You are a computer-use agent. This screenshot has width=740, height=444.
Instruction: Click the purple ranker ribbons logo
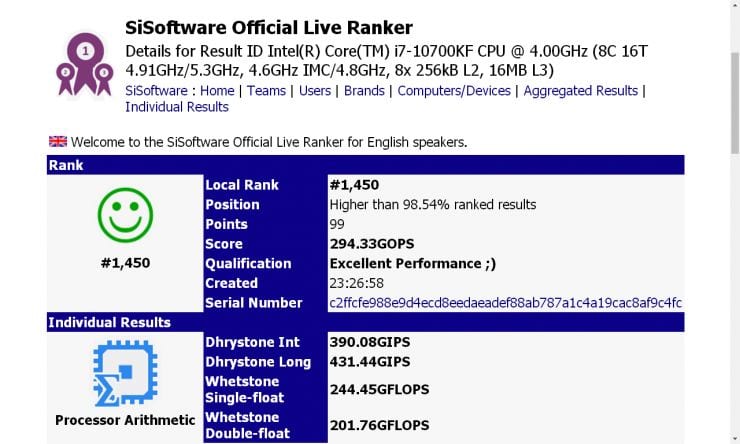pos(85,64)
